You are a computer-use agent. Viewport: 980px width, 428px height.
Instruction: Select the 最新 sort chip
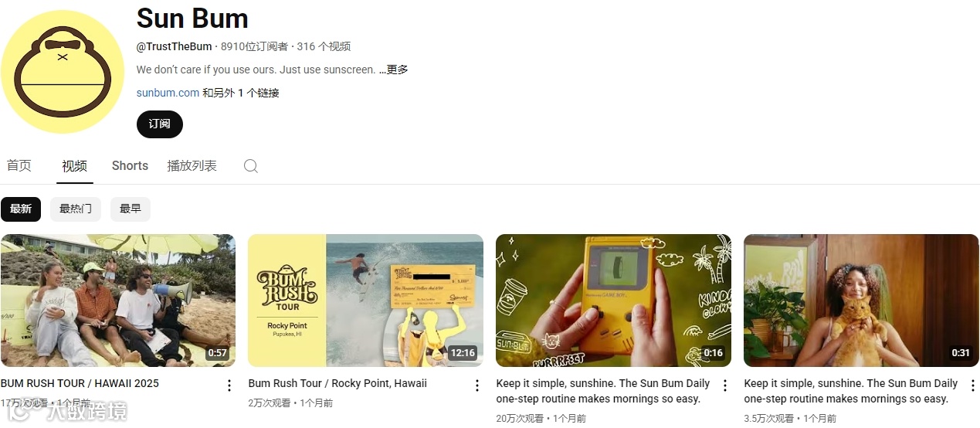[21, 209]
